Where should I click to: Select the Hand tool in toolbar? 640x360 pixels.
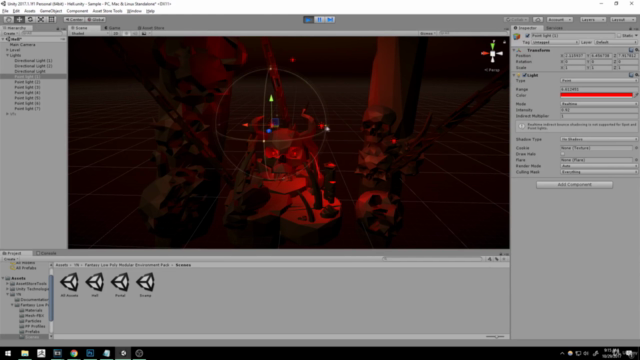click(8, 20)
